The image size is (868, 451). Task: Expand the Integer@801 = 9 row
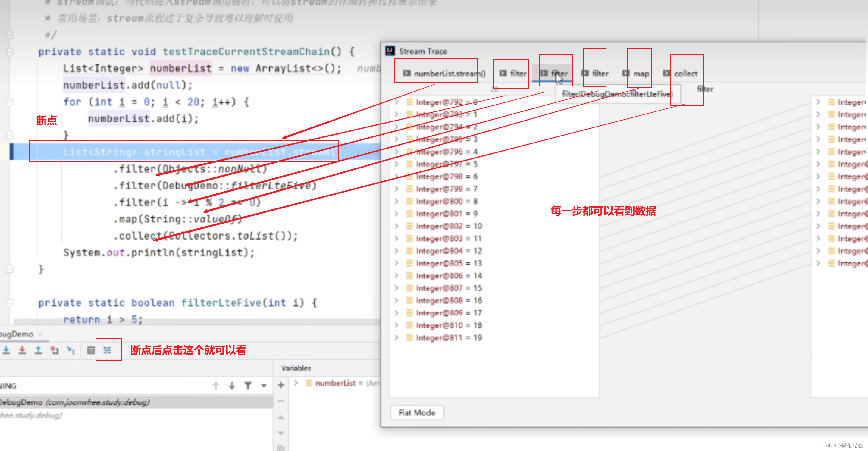pos(396,214)
